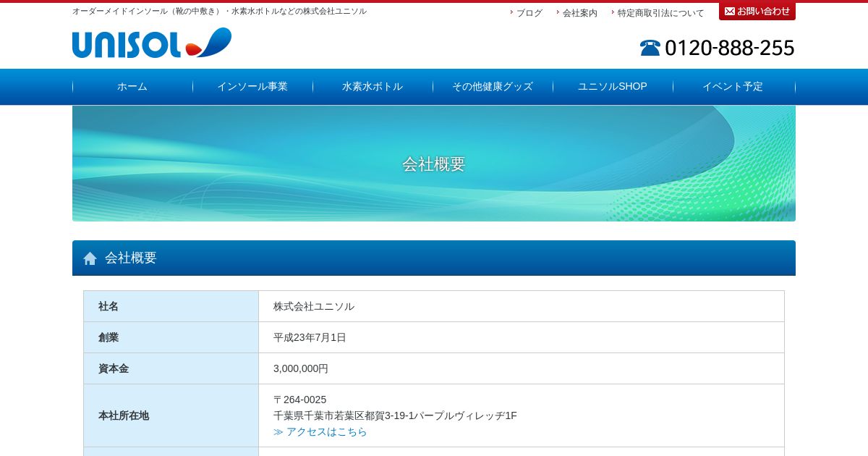Click the postal code 〒264-0025

[300, 400]
